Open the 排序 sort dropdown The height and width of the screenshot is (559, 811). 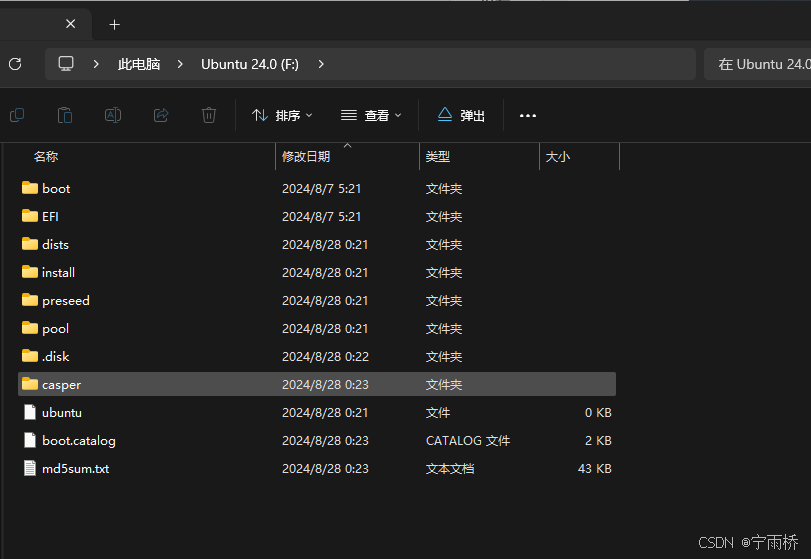(x=282, y=115)
